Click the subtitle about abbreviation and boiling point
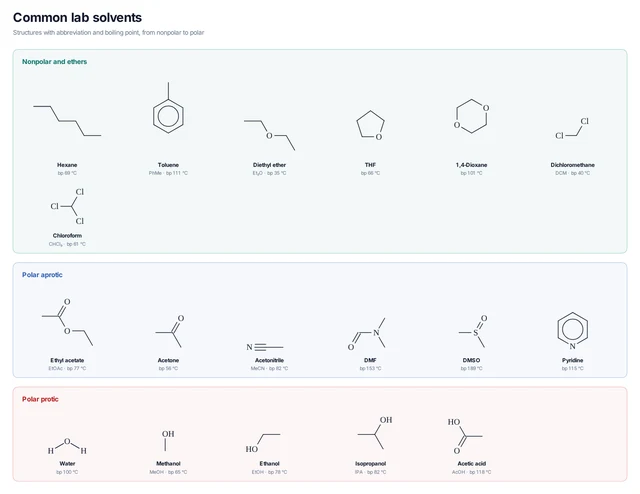This screenshot has height=494, width=640. coord(109,32)
